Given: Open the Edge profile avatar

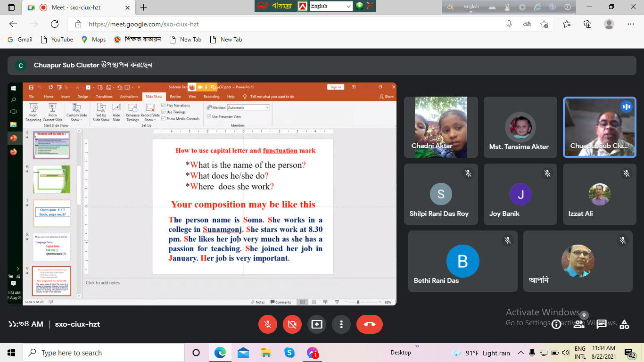Looking at the screenshot, I should pyautogui.click(x=609, y=24).
